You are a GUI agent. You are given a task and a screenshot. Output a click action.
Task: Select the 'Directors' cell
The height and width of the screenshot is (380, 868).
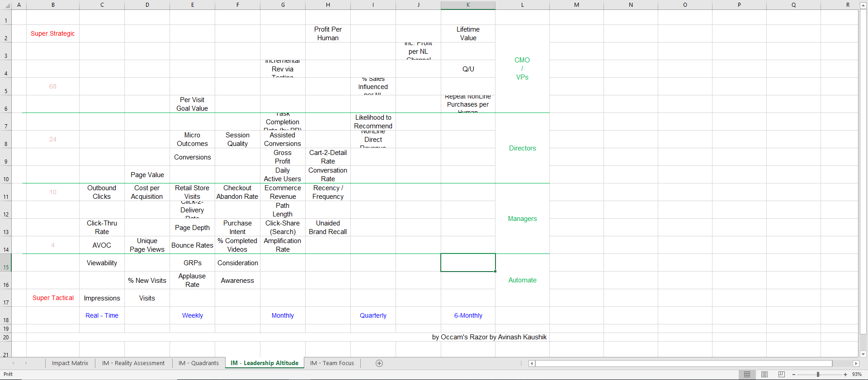pos(522,148)
